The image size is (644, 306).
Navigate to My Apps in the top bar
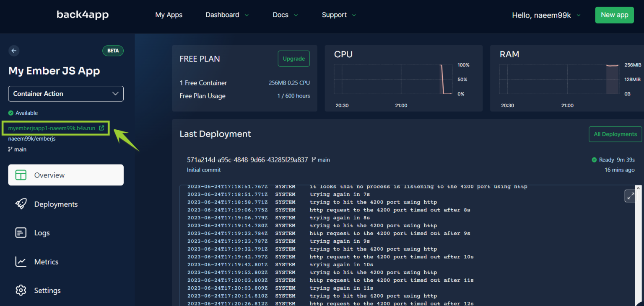point(169,15)
